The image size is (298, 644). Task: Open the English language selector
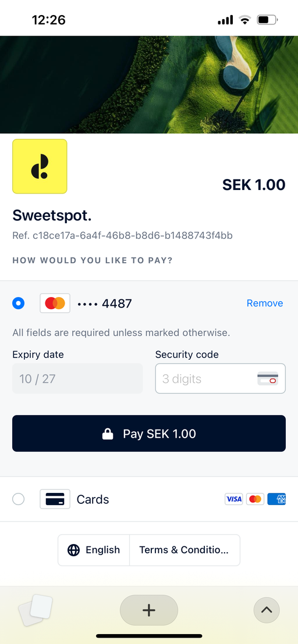tap(94, 550)
